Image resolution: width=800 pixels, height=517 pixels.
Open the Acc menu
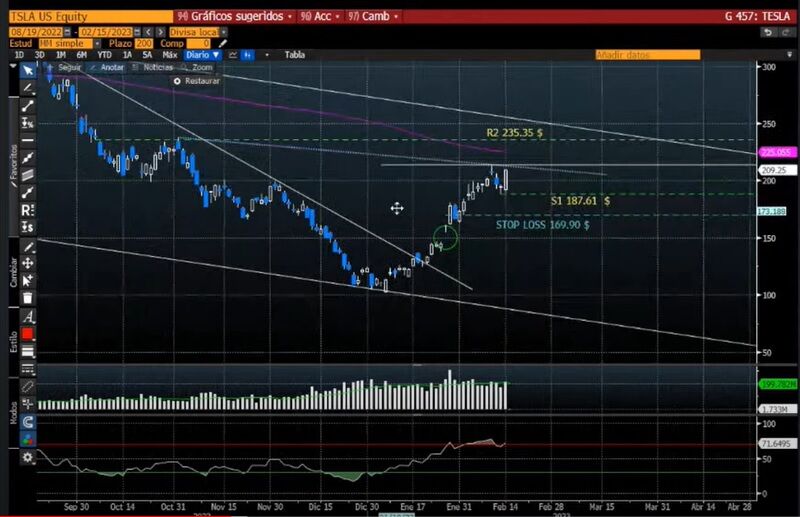pos(319,17)
